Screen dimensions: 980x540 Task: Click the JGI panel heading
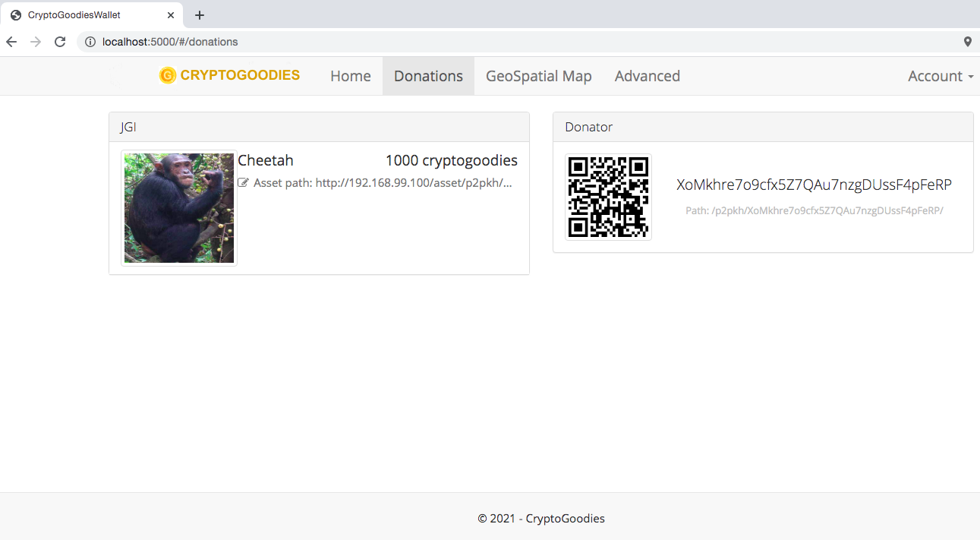pos(319,127)
